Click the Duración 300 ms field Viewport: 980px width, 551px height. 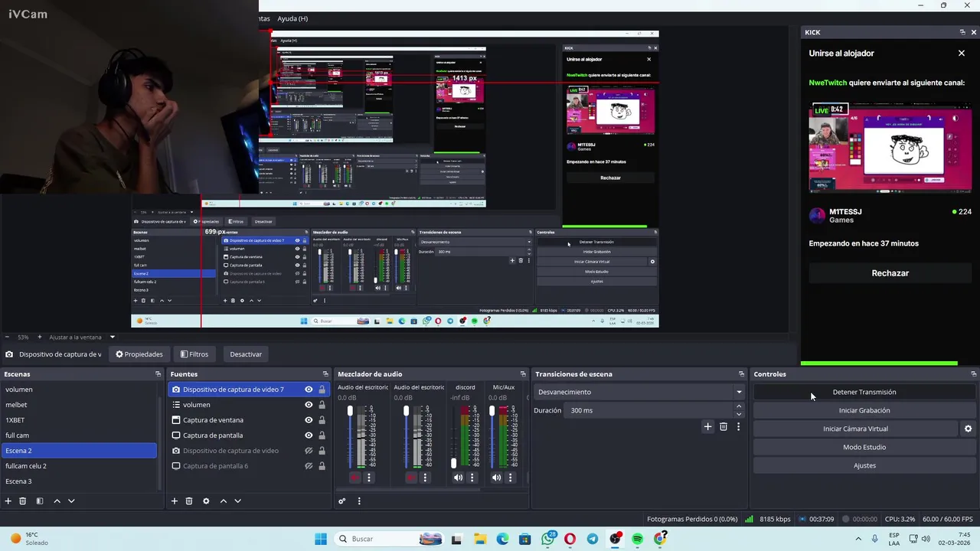pyautogui.click(x=649, y=410)
